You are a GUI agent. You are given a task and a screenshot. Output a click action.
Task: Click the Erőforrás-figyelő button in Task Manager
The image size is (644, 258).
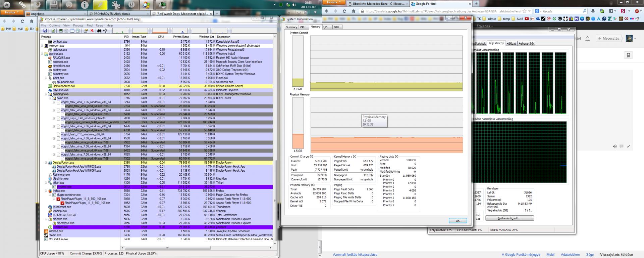click(509, 218)
